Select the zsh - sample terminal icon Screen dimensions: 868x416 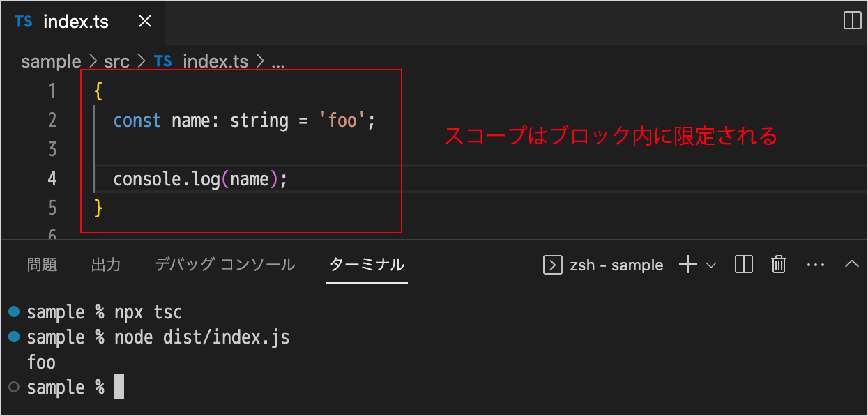coord(552,265)
